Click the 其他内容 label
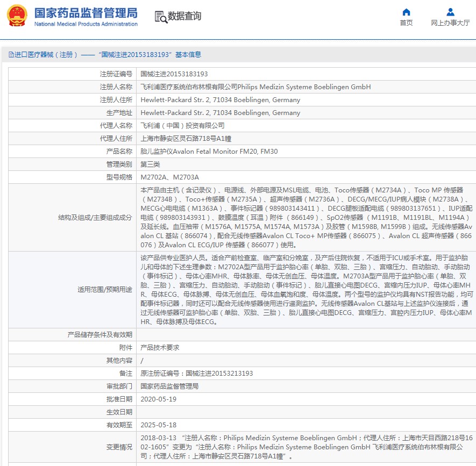The image size is (476, 466). 119,361
